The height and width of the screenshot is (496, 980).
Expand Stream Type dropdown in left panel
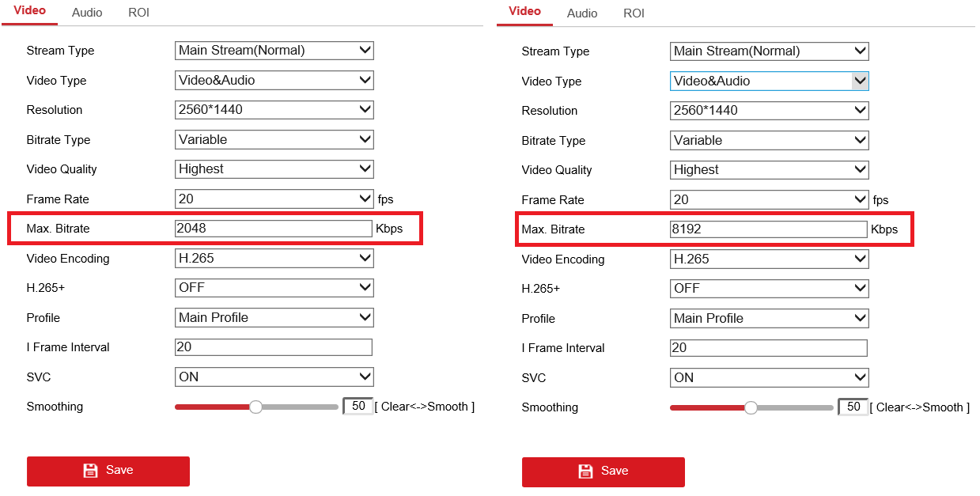coord(274,51)
